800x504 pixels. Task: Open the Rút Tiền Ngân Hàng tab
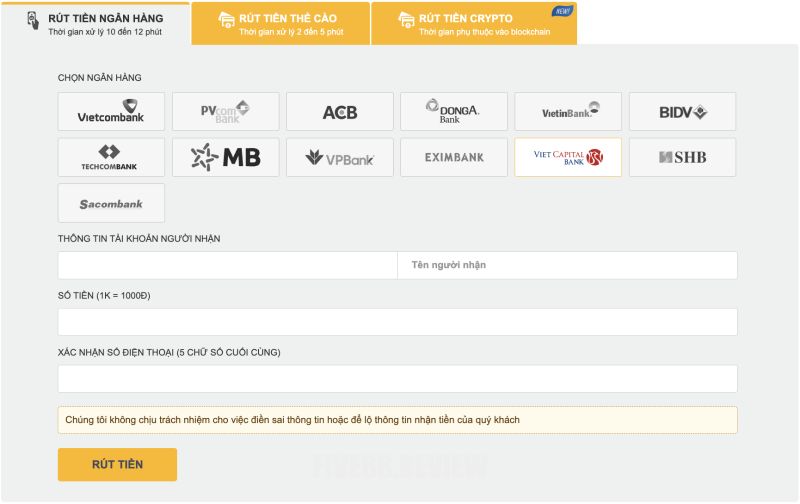tap(95, 24)
